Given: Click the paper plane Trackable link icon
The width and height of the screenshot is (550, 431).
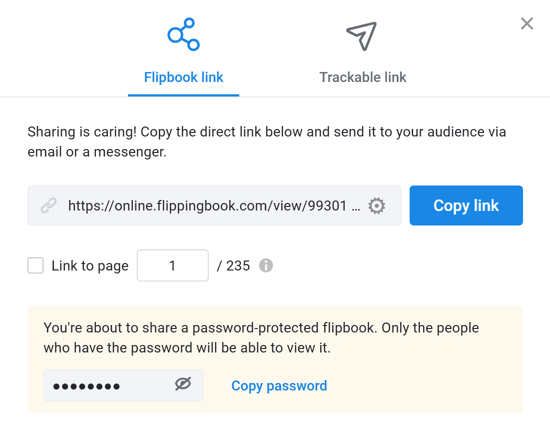Looking at the screenshot, I should (362, 36).
